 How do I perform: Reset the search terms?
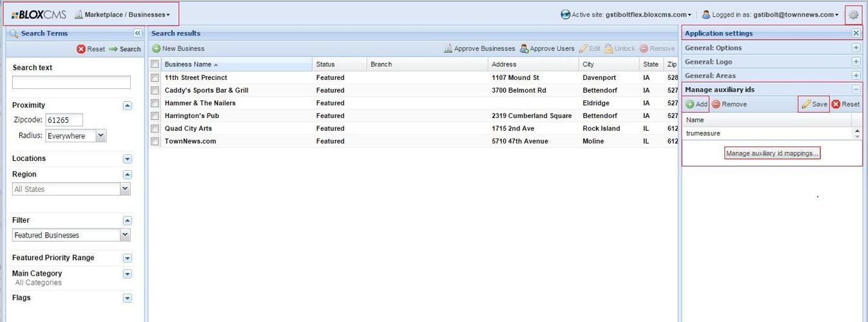click(x=91, y=49)
